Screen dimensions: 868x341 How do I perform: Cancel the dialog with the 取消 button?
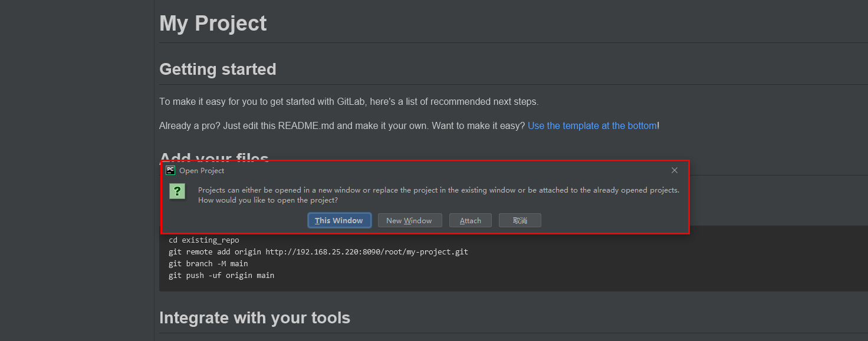click(x=520, y=220)
